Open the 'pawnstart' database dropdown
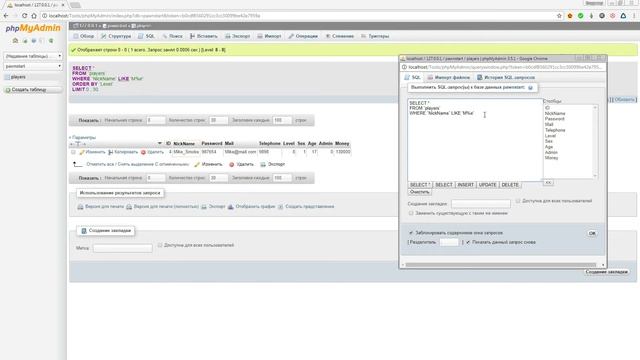This screenshot has height=360, width=640. (x=33, y=66)
